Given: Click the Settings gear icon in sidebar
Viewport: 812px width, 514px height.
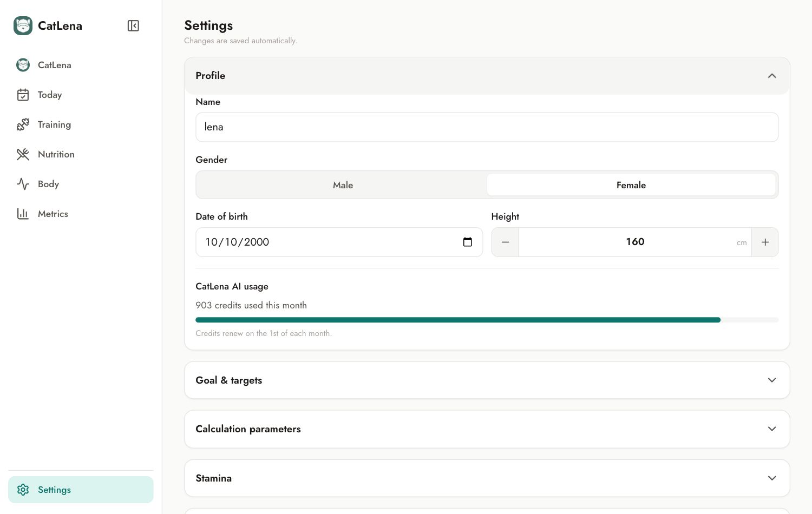Looking at the screenshot, I should click(x=23, y=490).
